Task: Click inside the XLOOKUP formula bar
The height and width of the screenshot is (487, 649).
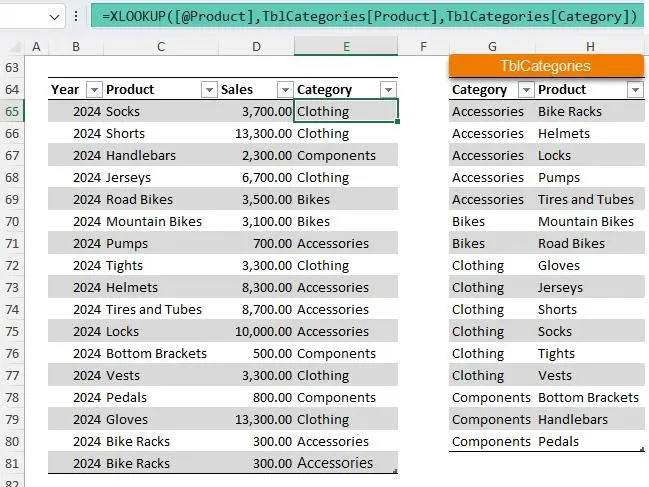Action: pos(368,16)
